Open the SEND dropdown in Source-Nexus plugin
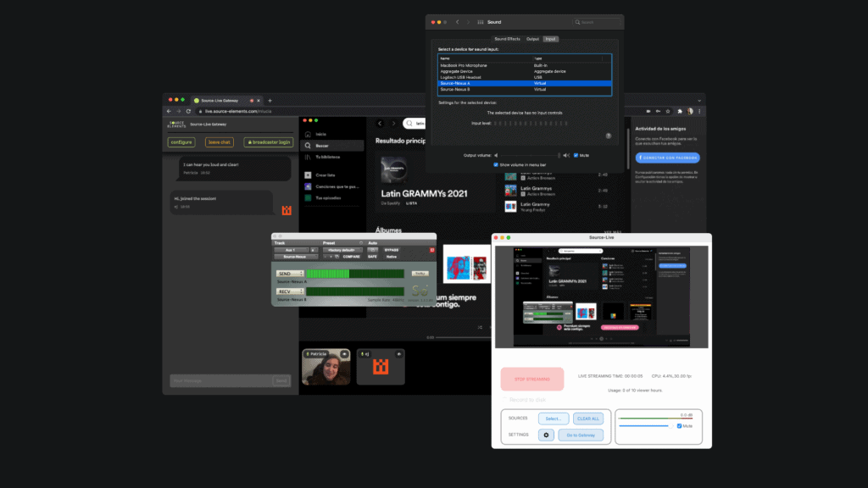 [290, 274]
